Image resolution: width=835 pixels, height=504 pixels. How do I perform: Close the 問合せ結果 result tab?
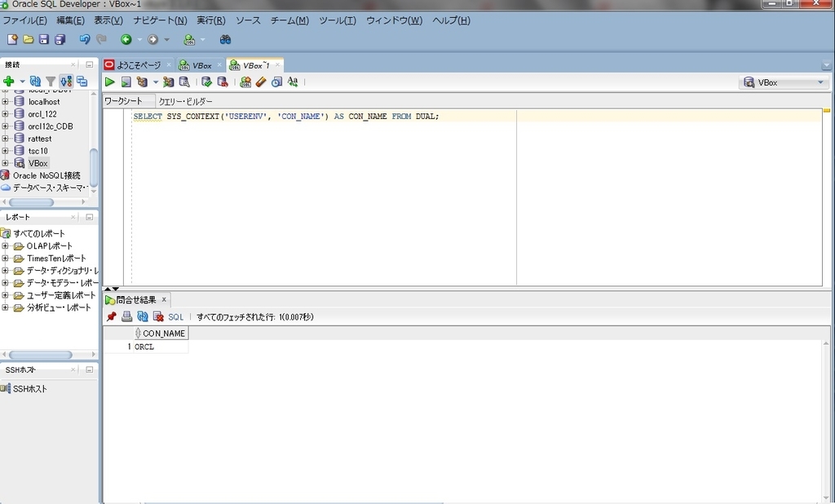(x=164, y=299)
